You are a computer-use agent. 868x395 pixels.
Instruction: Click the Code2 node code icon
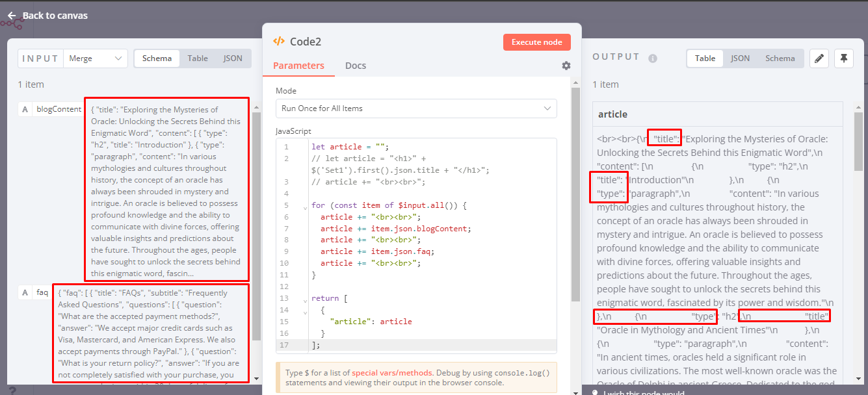click(279, 42)
